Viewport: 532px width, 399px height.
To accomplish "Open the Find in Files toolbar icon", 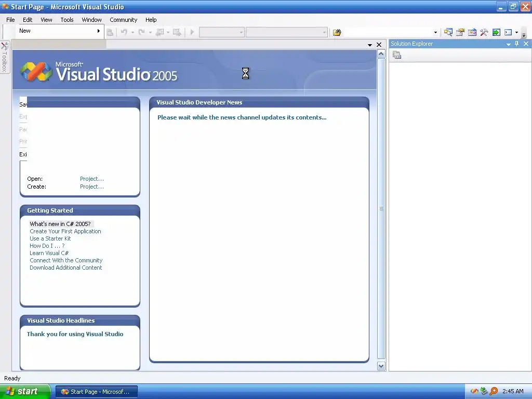I will [337, 33].
